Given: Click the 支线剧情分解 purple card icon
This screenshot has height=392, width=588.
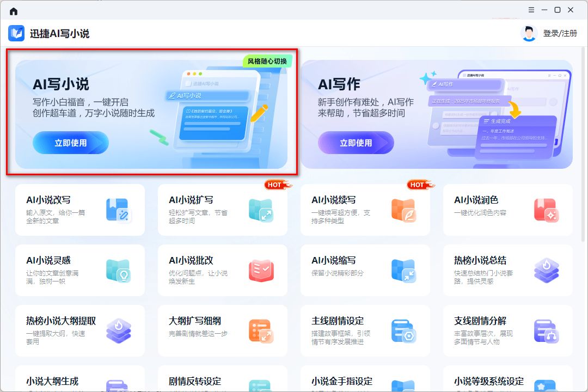Looking at the screenshot, I should [547, 331].
